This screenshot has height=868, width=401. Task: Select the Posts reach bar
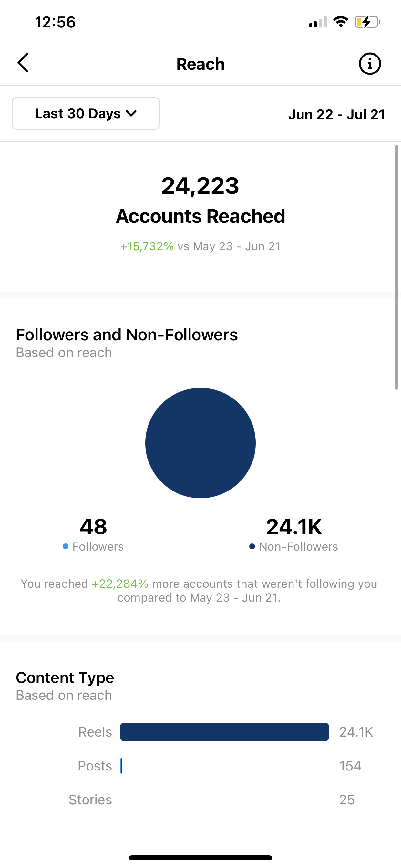point(121,766)
